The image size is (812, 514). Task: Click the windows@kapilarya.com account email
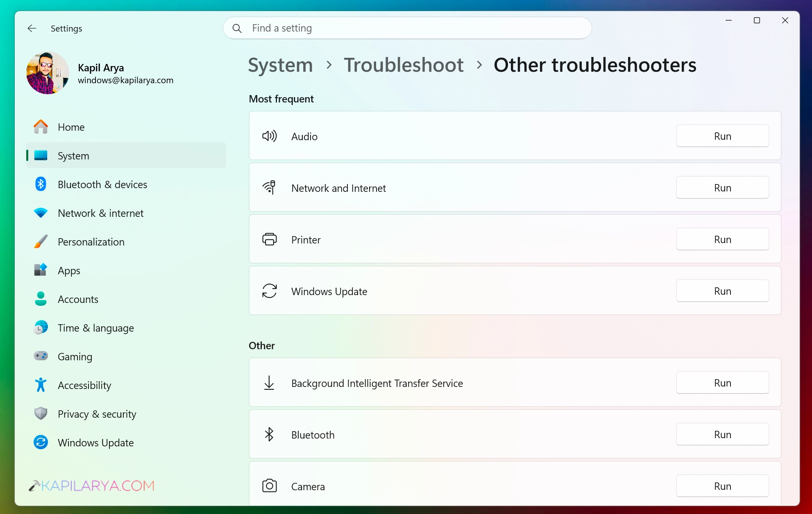tap(125, 80)
